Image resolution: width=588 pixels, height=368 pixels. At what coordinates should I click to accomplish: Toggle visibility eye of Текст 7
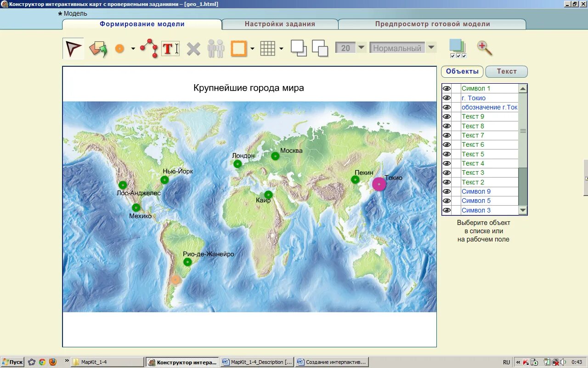coord(447,135)
